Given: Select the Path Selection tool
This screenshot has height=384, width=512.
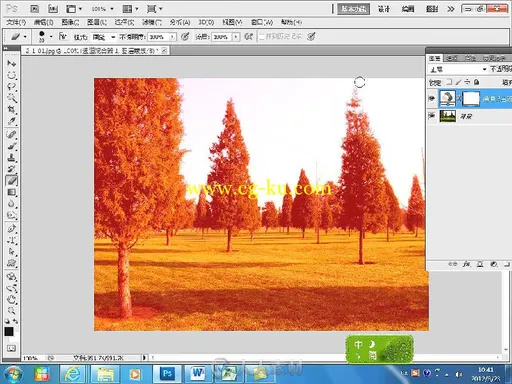Looking at the screenshot, I should click(12, 252).
